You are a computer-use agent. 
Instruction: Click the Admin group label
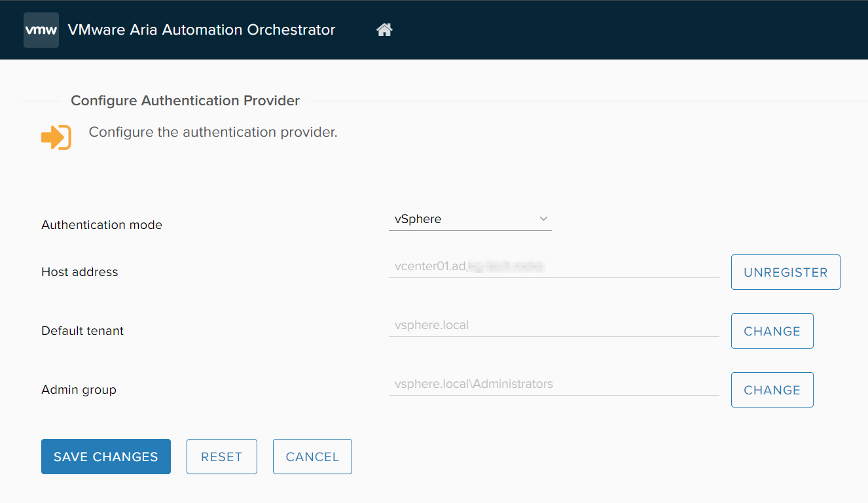79,390
